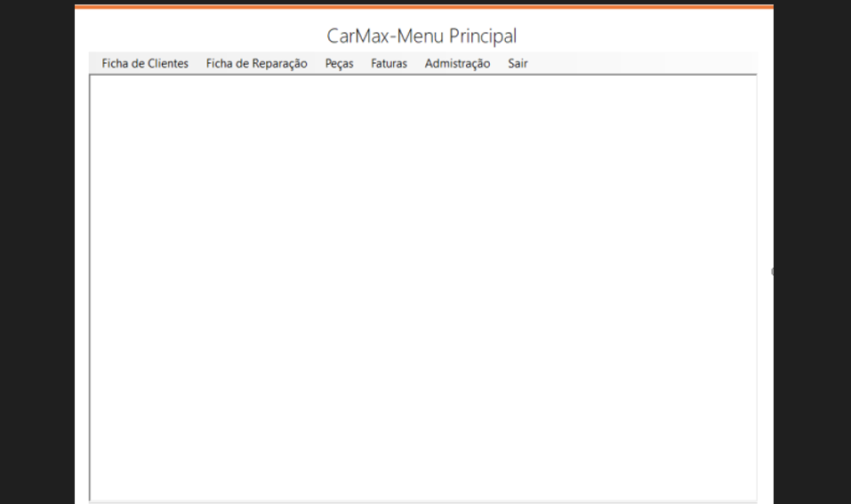Click the menu strip left of Ficha de Clientes

[x=95, y=63]
